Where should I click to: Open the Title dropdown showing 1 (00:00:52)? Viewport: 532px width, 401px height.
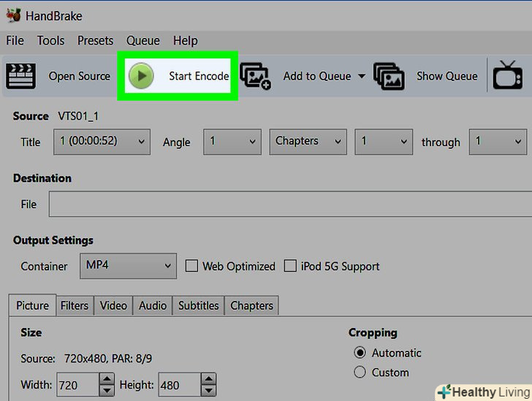click(x=102, y=142)
